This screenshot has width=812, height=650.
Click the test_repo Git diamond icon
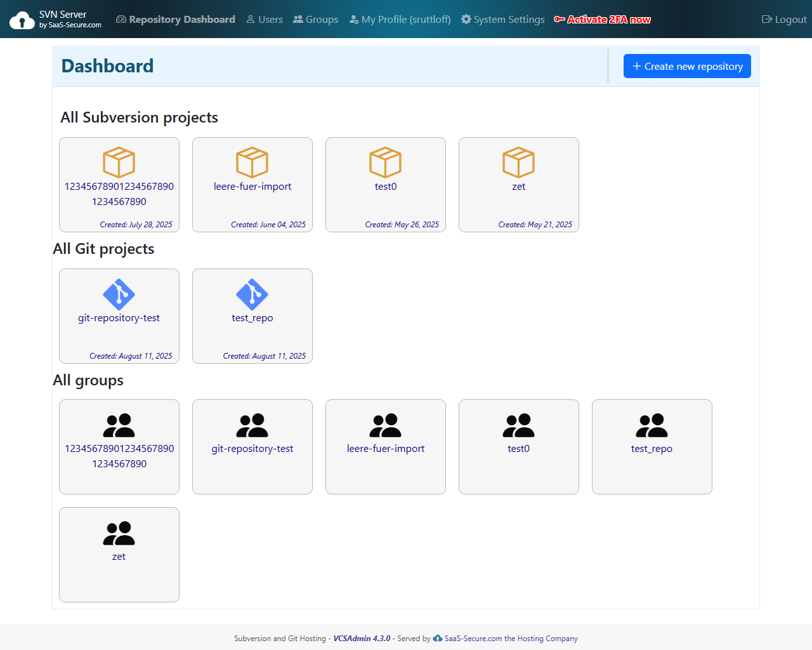(252, 294)
